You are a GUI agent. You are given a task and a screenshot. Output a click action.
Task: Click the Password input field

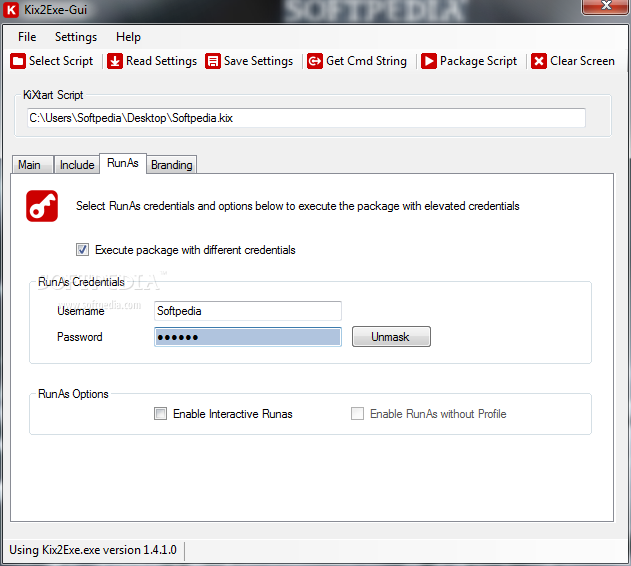[x=248, y=337]
